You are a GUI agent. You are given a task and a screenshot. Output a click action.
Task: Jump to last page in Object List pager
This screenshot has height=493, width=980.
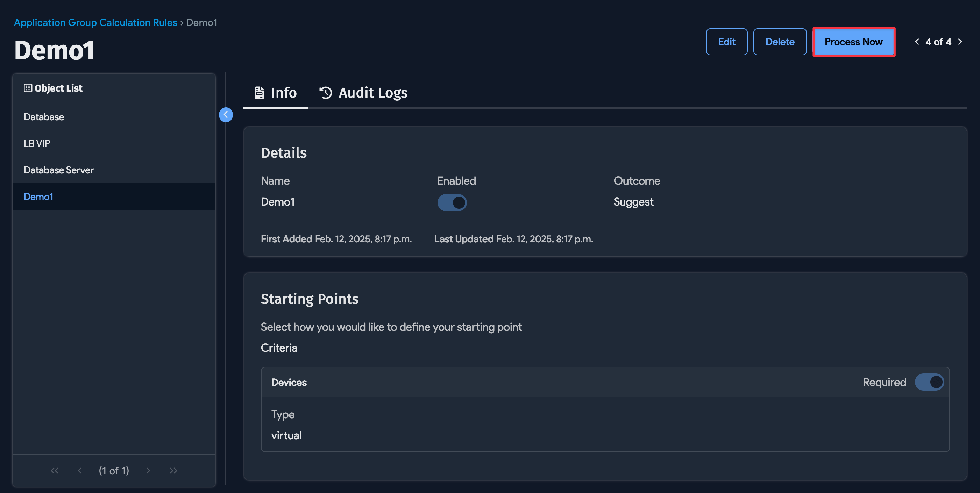coord(173,471)
